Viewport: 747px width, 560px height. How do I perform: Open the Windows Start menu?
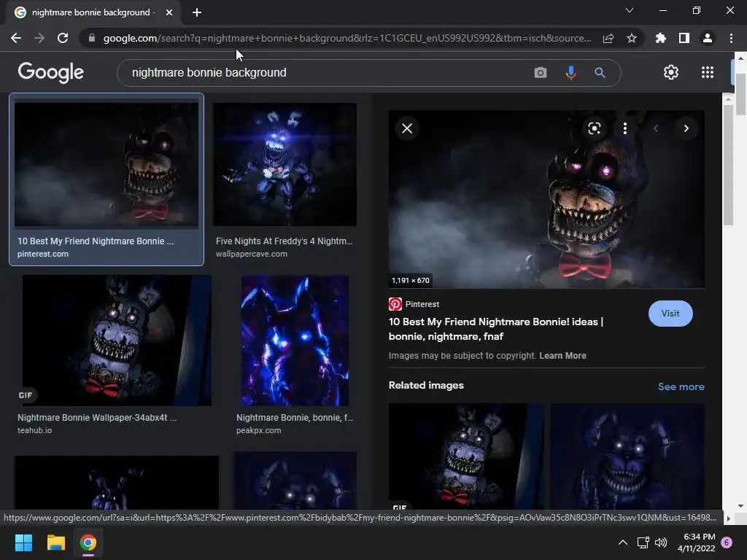pos(23,542)
